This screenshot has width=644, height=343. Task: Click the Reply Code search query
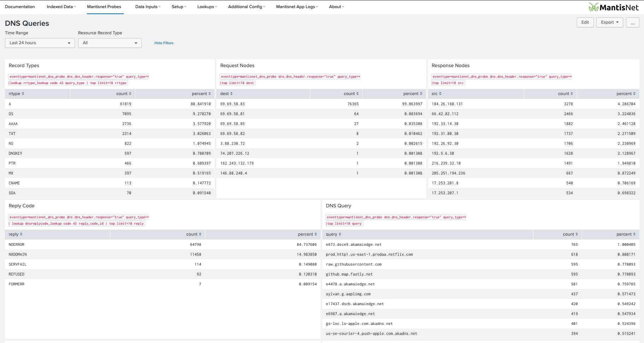pyautogui.click(x=78, y=220)
